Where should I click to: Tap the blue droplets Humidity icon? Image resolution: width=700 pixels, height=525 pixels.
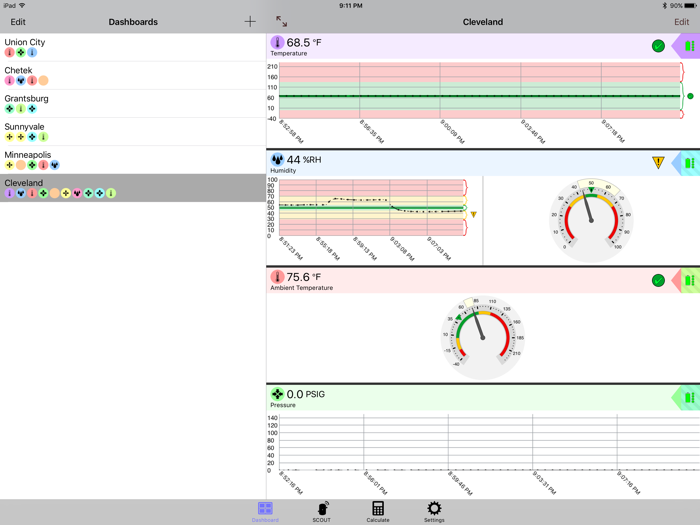pos(277,159)
